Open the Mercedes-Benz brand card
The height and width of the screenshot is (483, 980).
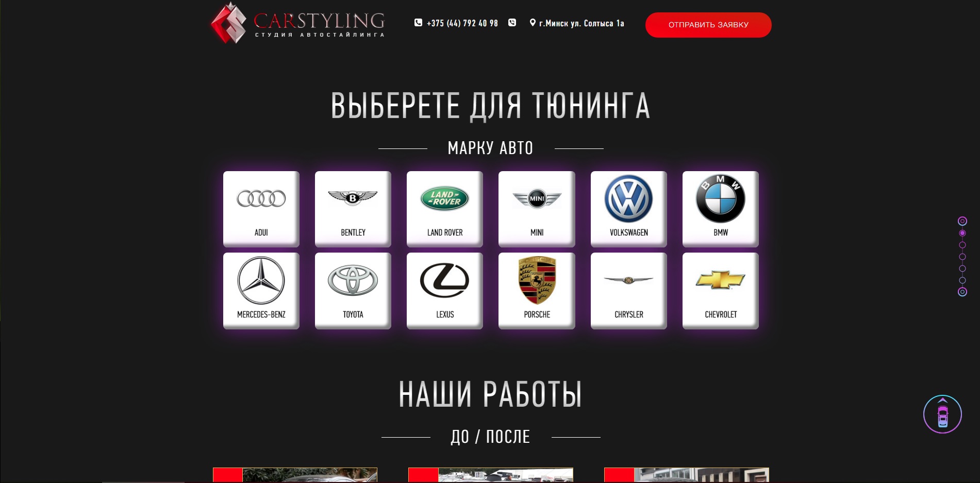click(x=261, y=291)
